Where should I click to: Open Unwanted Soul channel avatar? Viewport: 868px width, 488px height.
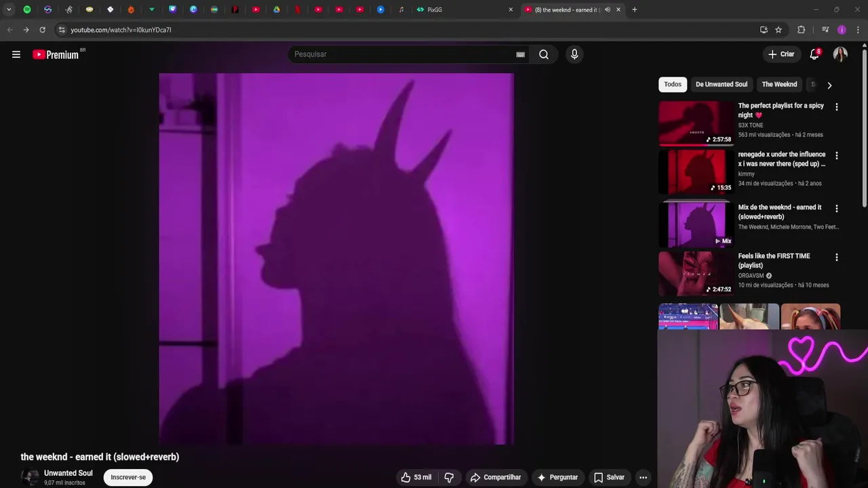click(x=30, y=477)
